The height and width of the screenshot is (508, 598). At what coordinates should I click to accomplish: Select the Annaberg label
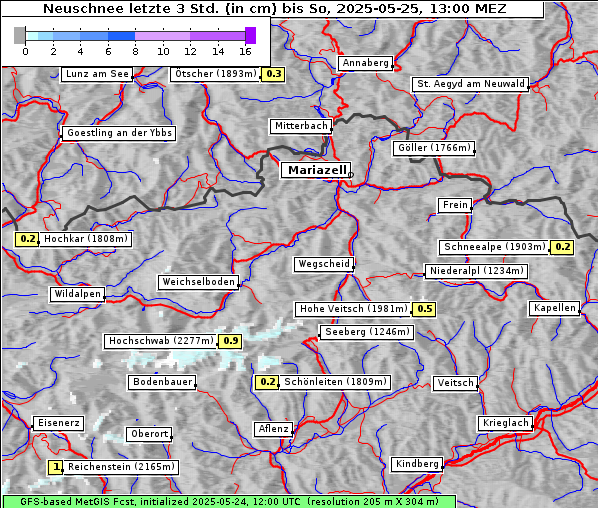365,63
